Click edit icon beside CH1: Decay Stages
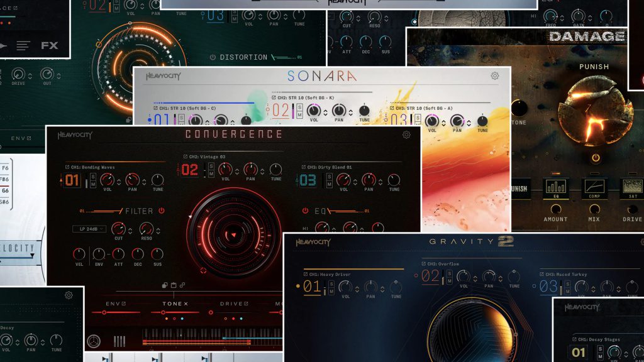This screenshot has height=362, width=644. click(574, 339)
